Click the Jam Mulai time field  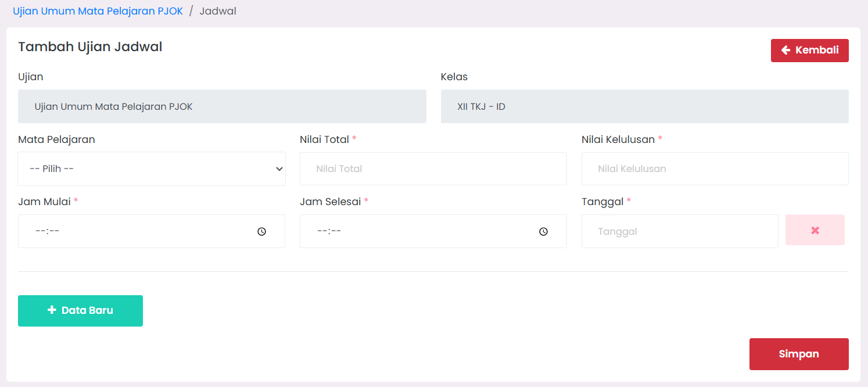coord(134,231)
